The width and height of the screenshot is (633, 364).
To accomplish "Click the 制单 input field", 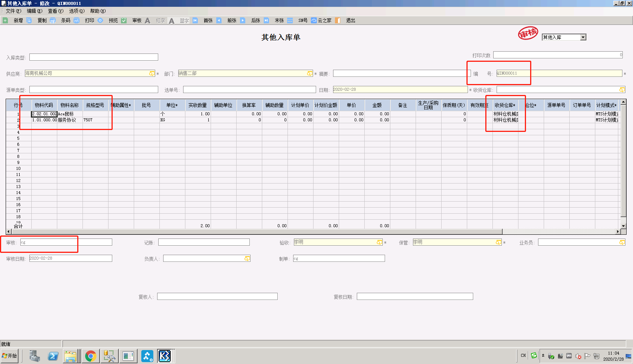I will pyautogui.click(x=339, y=258).
